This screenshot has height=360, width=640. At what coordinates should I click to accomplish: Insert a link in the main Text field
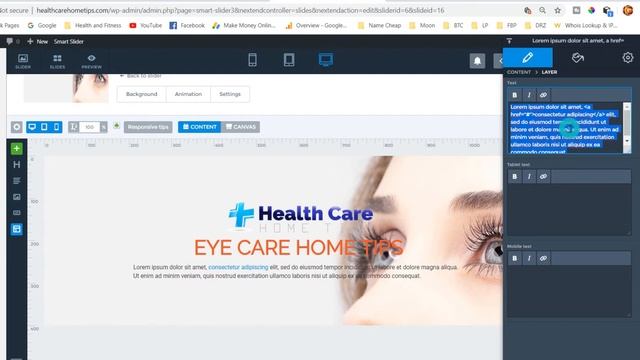[543, 95]
